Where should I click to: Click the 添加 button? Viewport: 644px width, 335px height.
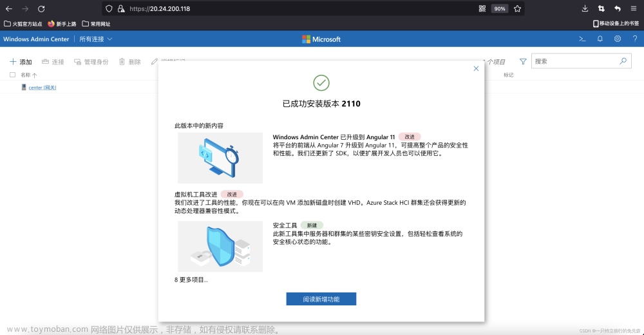(x=21, y=62)
